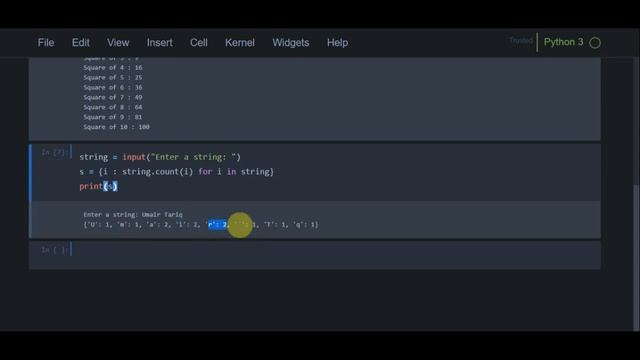Open the Edit menu
Viewport: 640px width, 360px height.
80,42
